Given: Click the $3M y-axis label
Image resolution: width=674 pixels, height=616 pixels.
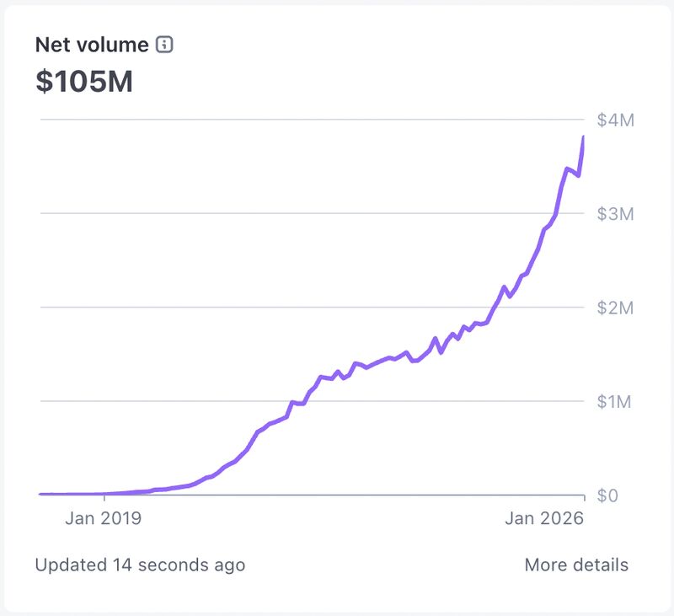Looking at the screenshot, I should click(614, 214).
